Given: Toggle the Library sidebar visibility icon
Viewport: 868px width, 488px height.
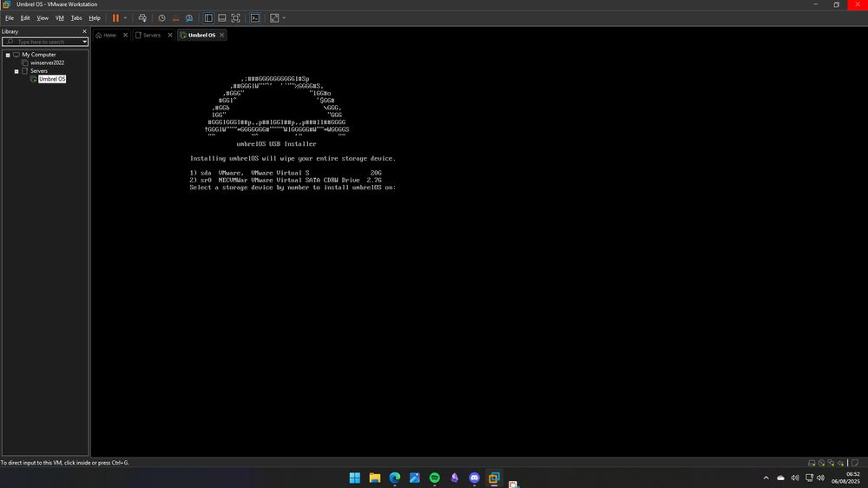Looking at the screenshot, I should 208,17.
